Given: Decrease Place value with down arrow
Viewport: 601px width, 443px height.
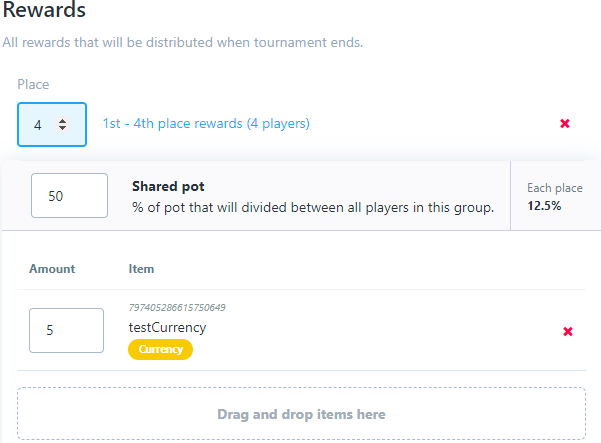Looking at the screenshot, I should pyautogui.click(x=63, y=129).
